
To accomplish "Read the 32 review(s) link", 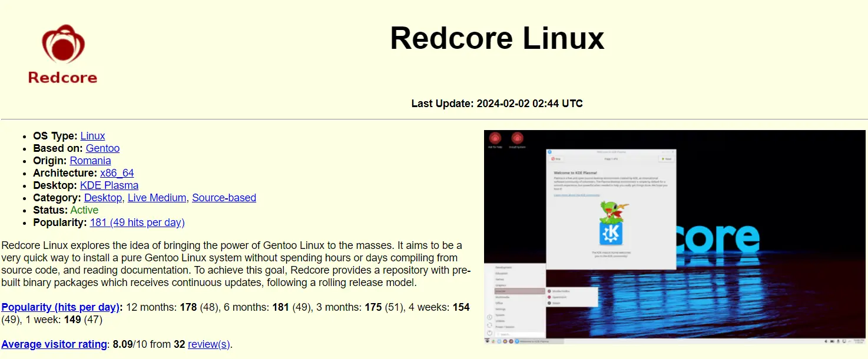I will [208, 344].
